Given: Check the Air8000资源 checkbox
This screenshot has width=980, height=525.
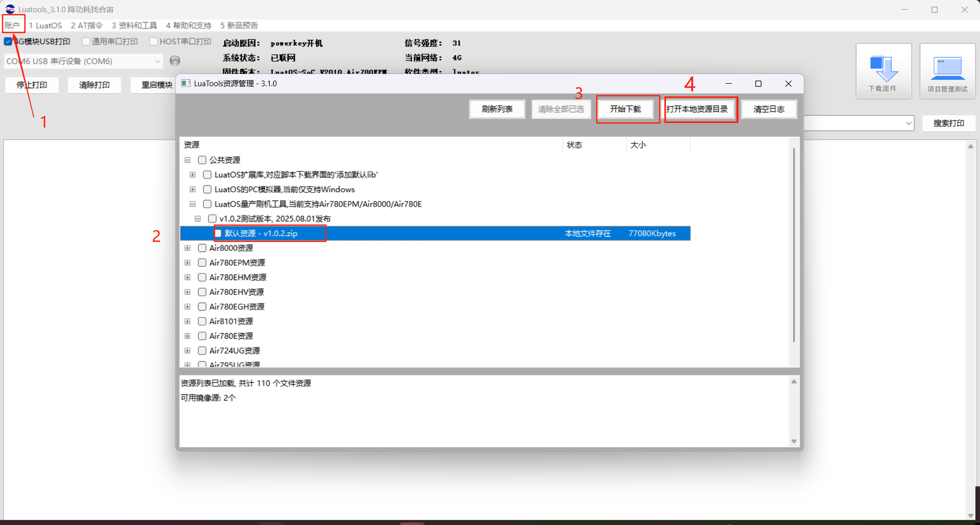Looking at the screenshot, I should (x=202, y=248).
